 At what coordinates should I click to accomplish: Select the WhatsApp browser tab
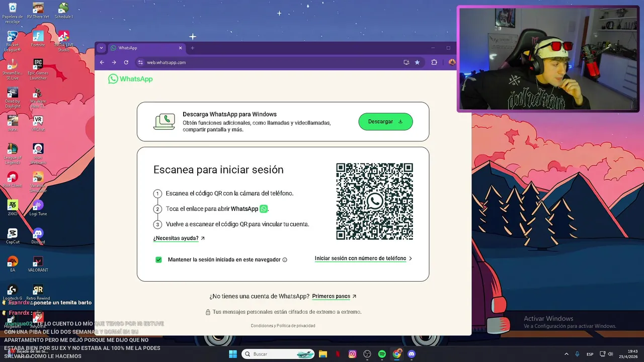pyautogui.click(x=146, y=48)
